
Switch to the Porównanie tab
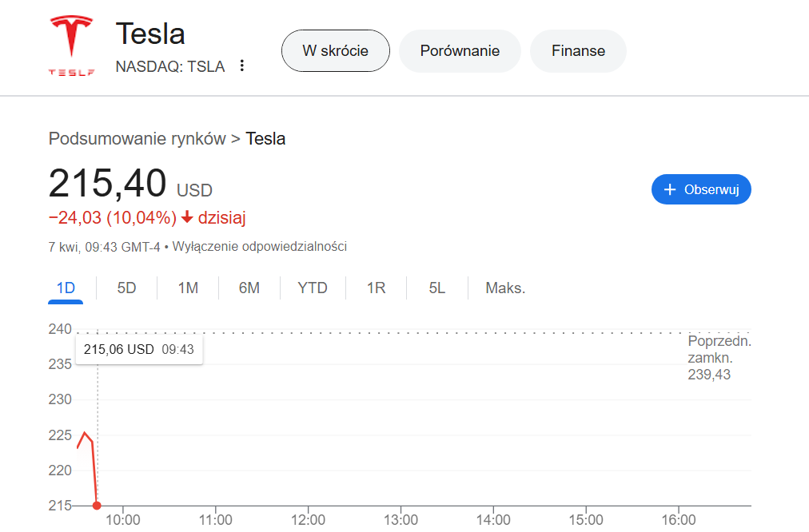[460, 51]
